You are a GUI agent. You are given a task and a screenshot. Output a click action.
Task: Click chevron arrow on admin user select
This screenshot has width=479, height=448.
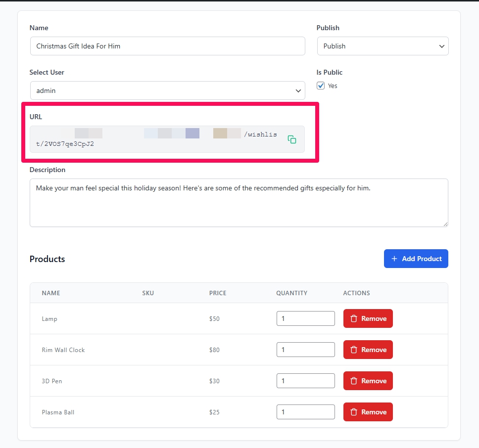pos(298,91)
